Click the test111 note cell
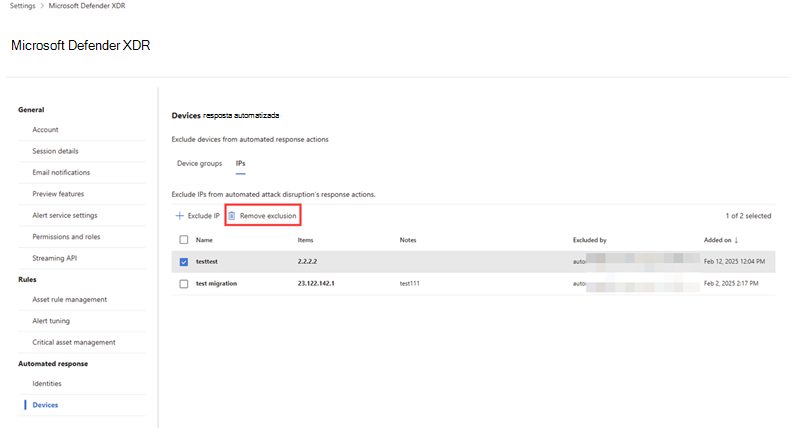Image resolution: width=800 pixels, height=439 pixels. 409,283
